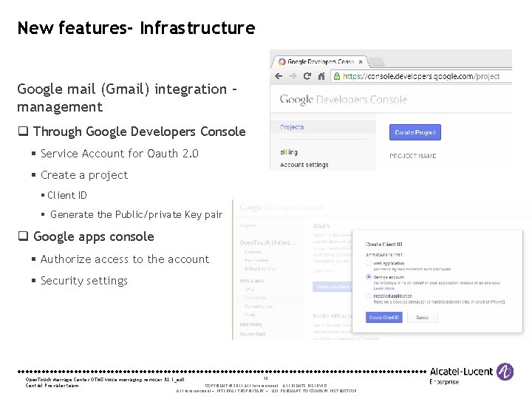Click the Alcatel-Lucent logo emblem
Viewport: 532px width, 399px height.
[505, 372]
